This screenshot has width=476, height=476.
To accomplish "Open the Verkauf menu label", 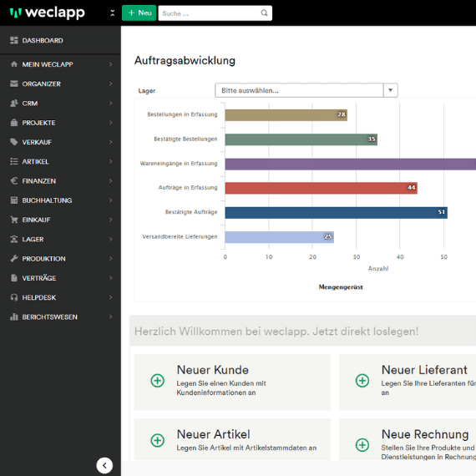I will (37, 142).
